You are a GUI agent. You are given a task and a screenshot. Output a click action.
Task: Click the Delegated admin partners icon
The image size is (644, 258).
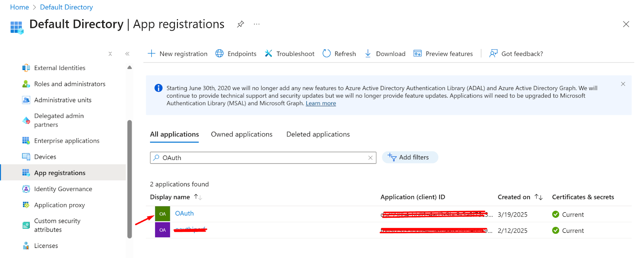[26, 120]
